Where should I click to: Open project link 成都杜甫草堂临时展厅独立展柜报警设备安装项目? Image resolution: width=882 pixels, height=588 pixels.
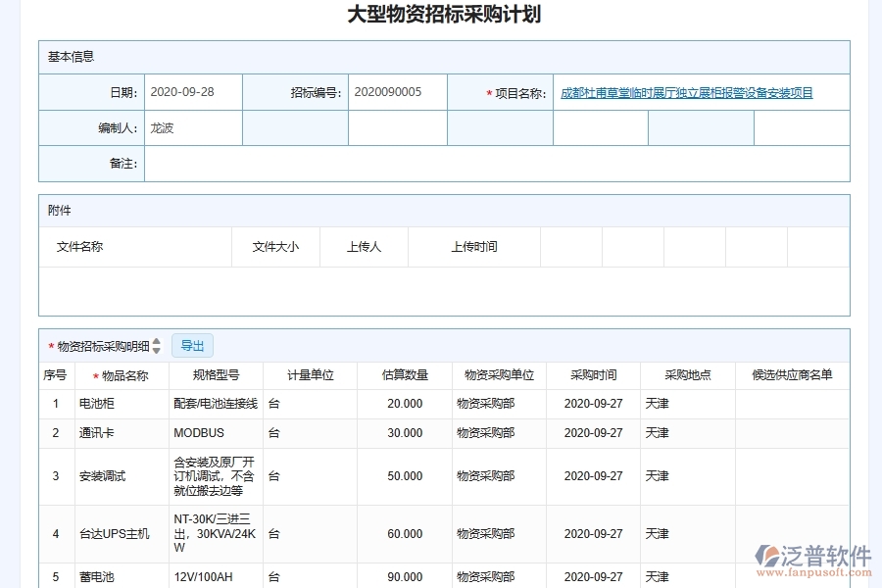tap(689, 91)
